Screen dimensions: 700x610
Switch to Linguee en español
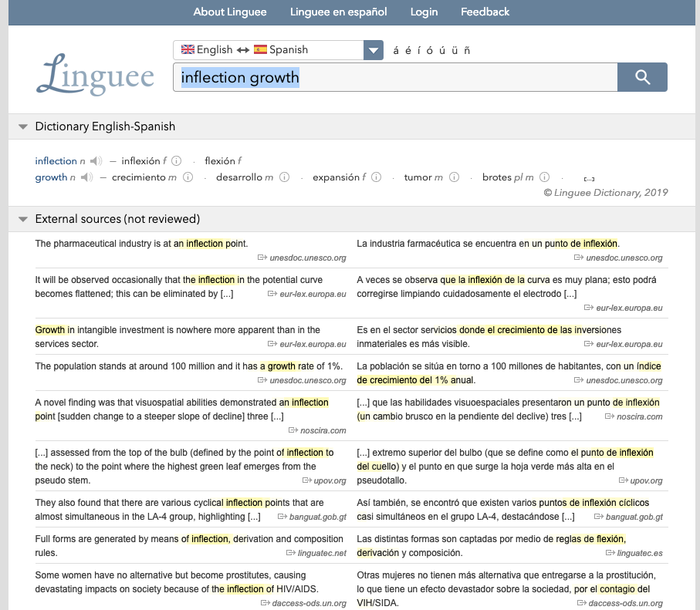tap(338, 12)
